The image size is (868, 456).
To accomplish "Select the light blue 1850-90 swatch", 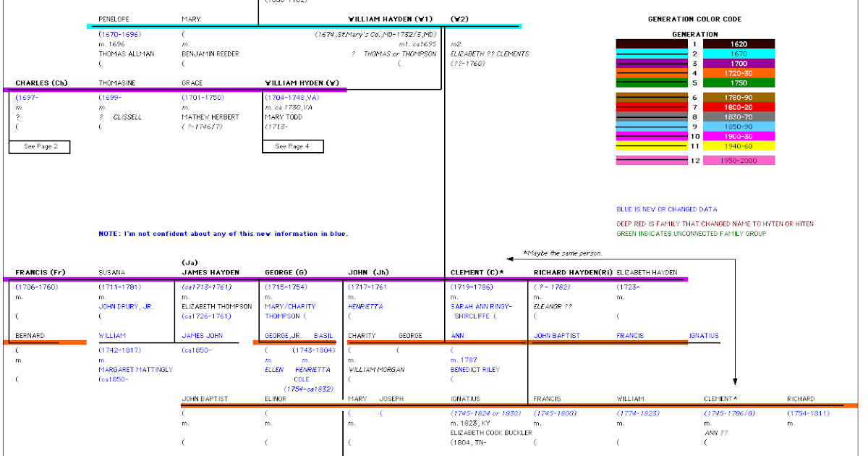I will pyautogui.click(x=740, y=125).
